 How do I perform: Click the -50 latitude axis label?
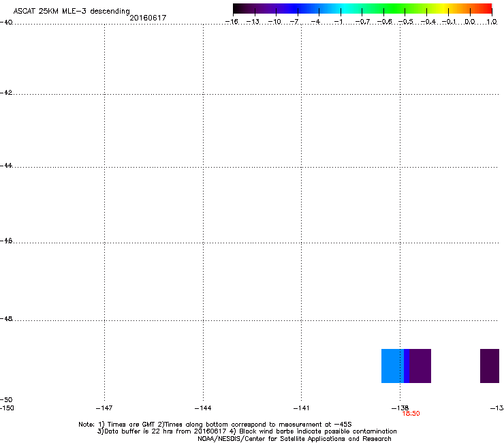[6, 399]
